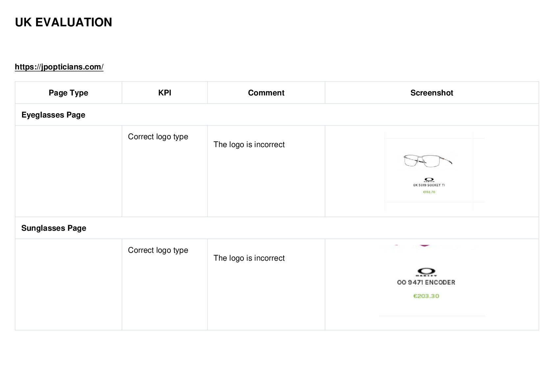Click the €192.70 price label
The height and width of the screenshot is (392, 554).
(x=429, y=192)
